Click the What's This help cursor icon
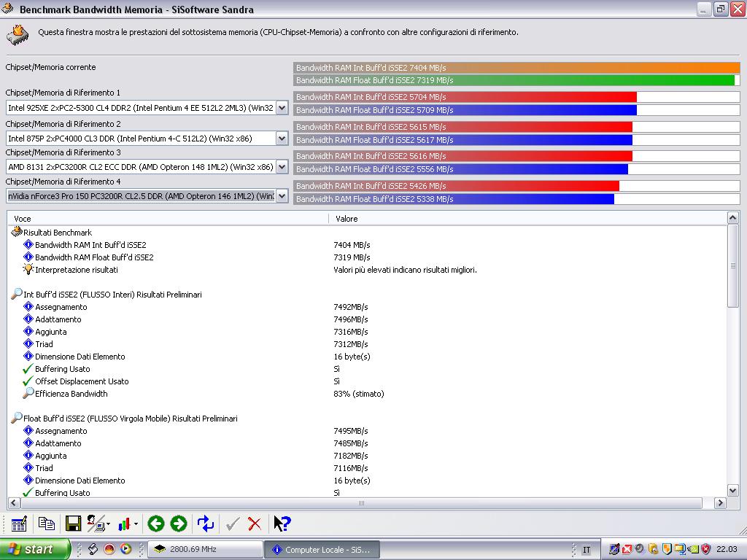Screen dimensions: 747x560 pos(282,524)
